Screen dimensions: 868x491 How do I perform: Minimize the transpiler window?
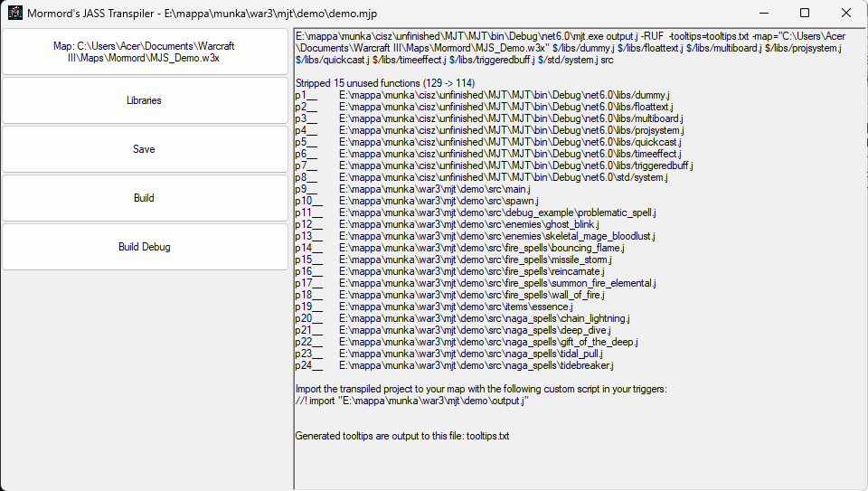(x=764, y=13)
